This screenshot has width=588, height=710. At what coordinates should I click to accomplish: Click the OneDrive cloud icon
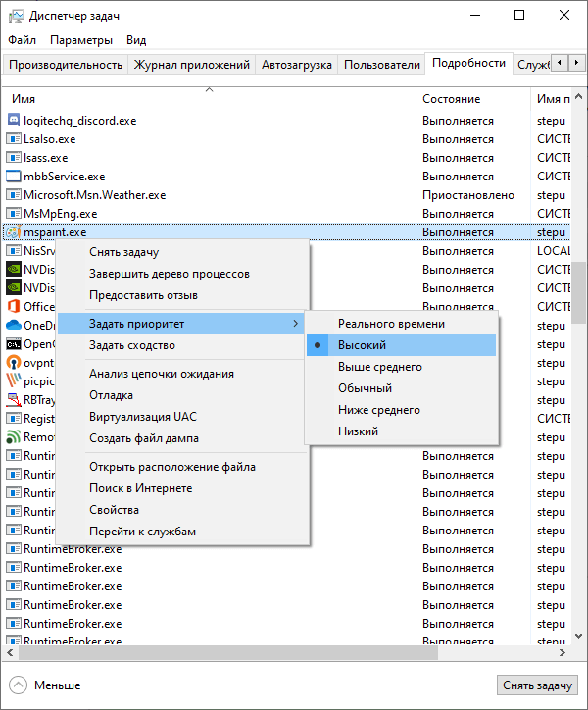pyautogui.click(x=14, y=325)
